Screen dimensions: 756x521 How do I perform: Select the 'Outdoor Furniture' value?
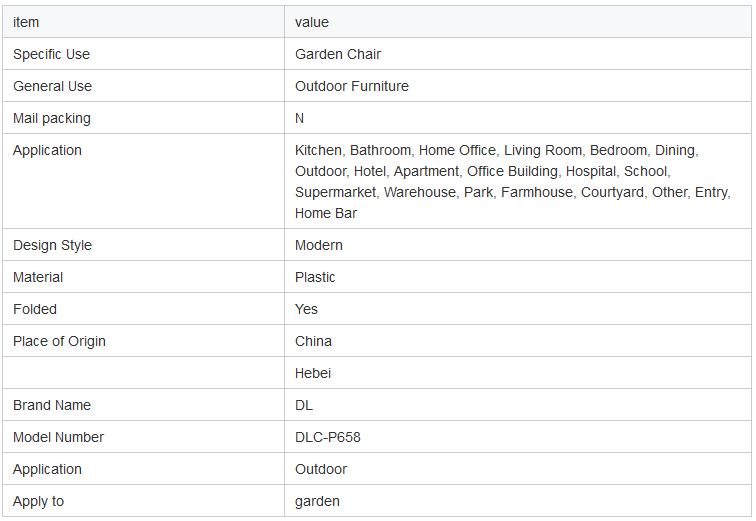click(x=352, y=86)
